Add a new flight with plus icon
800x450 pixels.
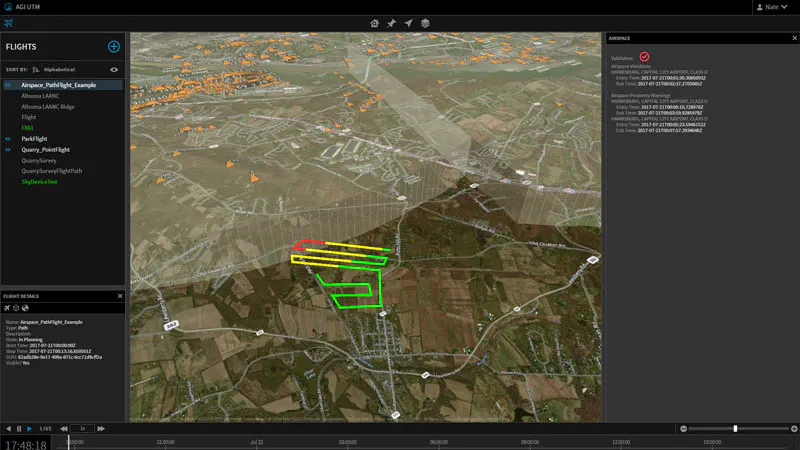click(114, 46)
